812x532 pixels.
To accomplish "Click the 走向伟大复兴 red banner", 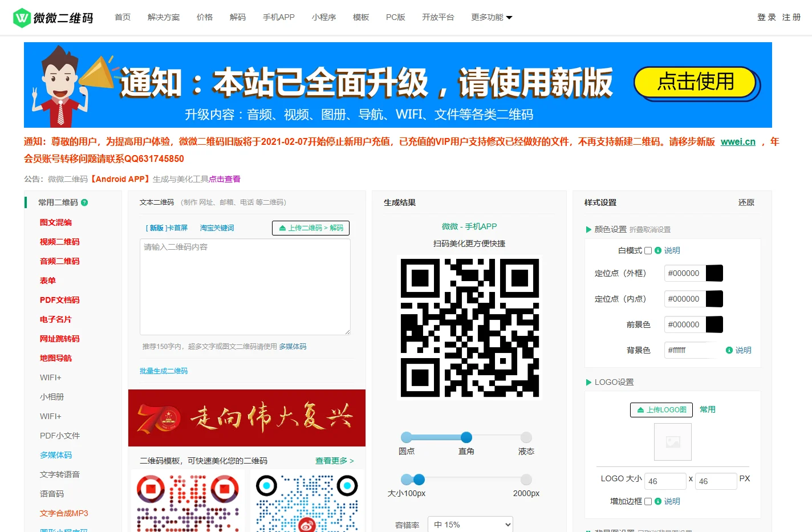I will (x=247, y=418).
